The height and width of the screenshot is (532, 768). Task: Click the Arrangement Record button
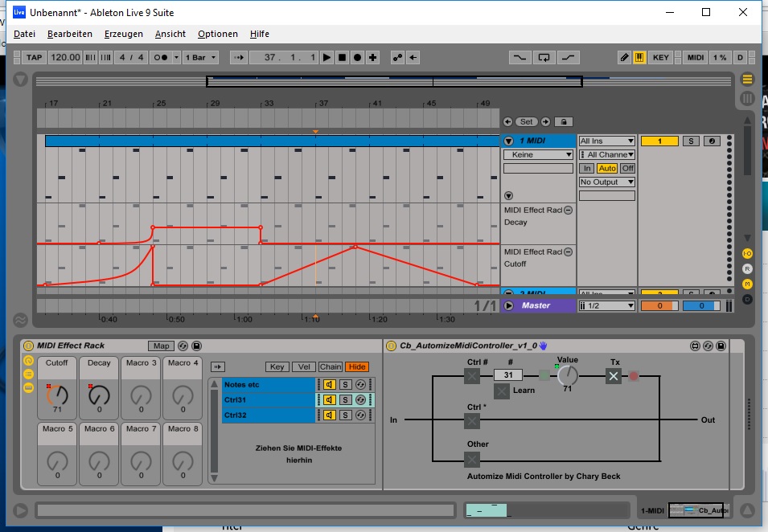click(x=357, y=58)
